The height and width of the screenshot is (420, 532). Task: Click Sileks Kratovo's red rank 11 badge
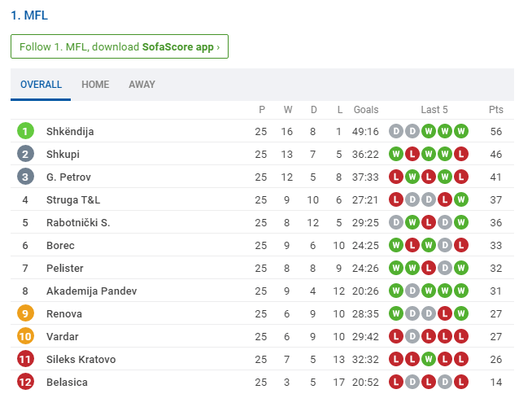click(25, 359)
